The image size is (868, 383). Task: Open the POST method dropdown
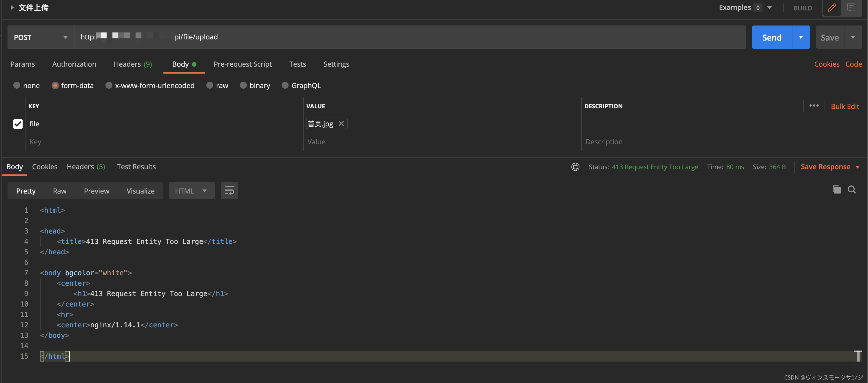41,37
